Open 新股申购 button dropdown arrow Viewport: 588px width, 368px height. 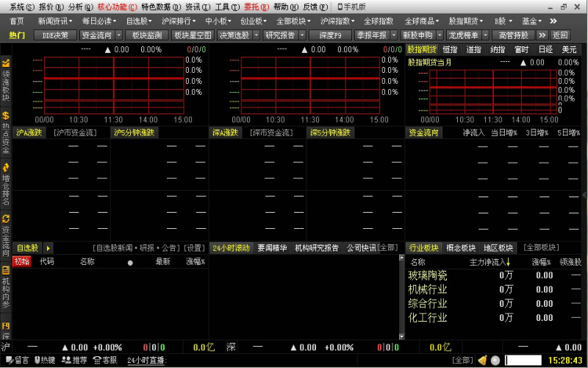coord(440,35)
